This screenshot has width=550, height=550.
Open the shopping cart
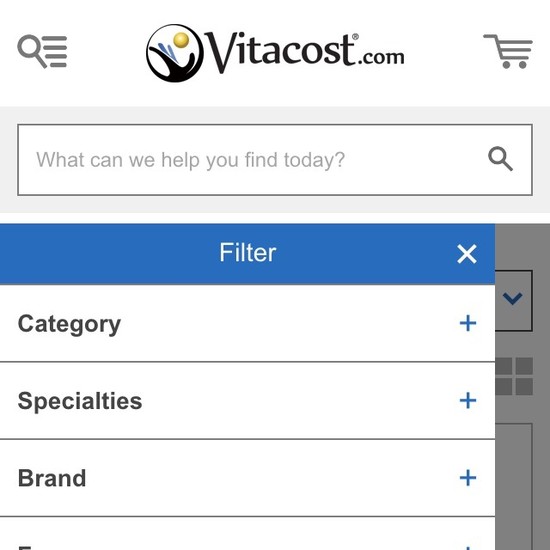click(x=508, y=51)
